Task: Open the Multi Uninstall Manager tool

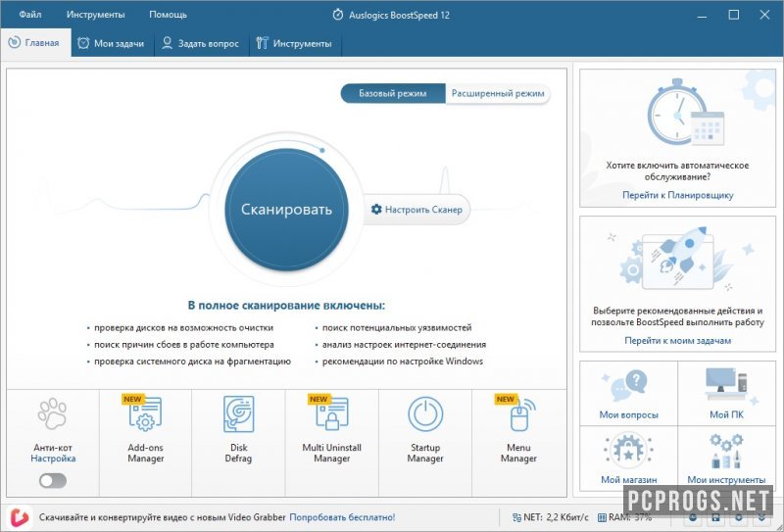Action: [x=332, y=443]
